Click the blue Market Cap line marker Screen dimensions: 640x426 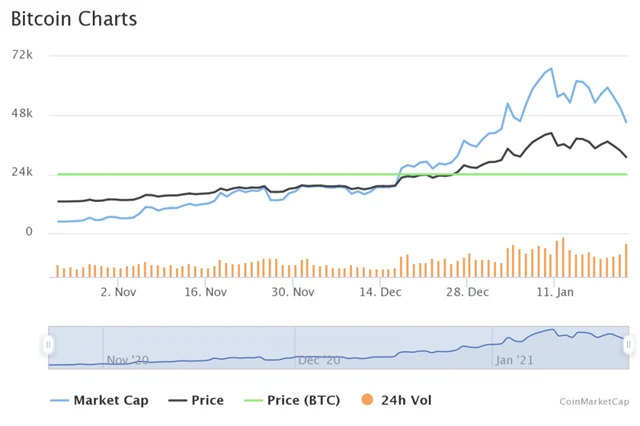pos(59,400)
